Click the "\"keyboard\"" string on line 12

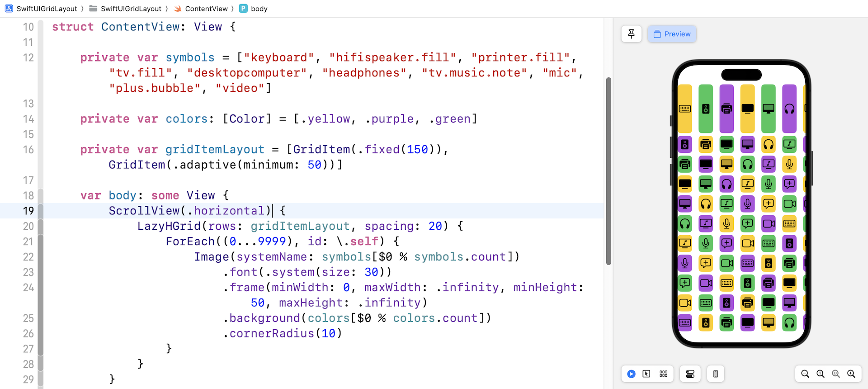click(x=279, y=57)
